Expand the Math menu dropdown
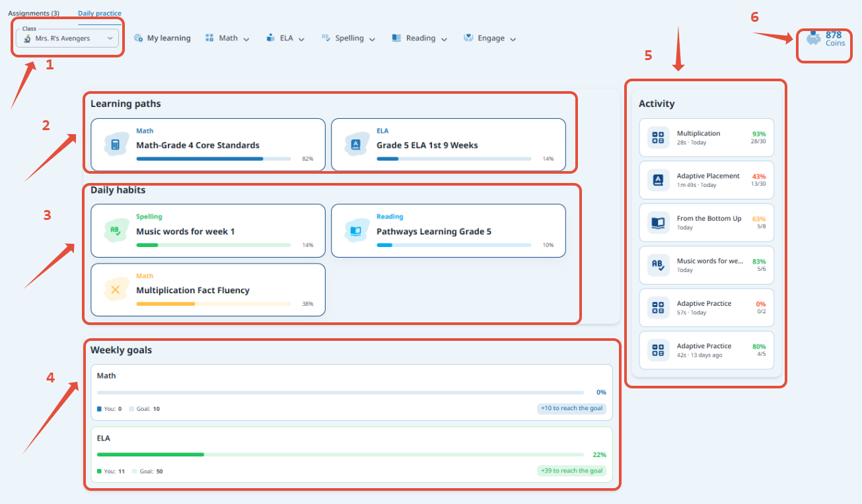Viewport: 862px width, 504px height. coord(227,38)
